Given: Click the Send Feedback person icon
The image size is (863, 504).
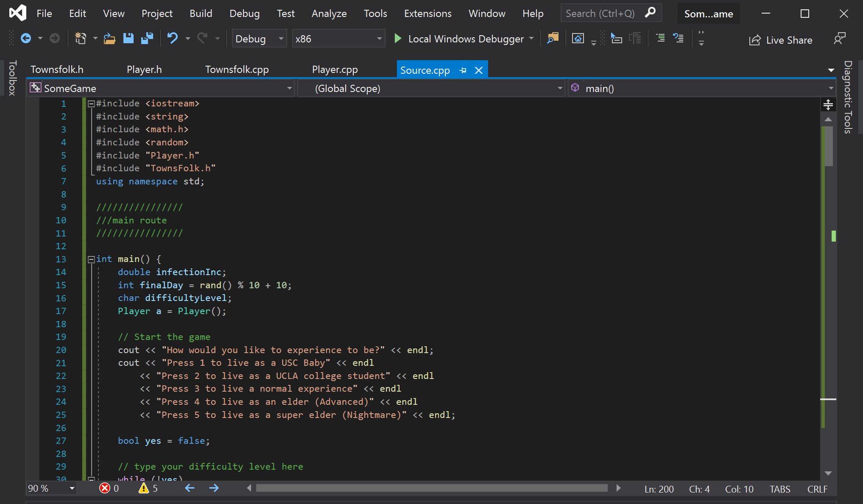Looking at the screenshot, I should coord(839,39).
